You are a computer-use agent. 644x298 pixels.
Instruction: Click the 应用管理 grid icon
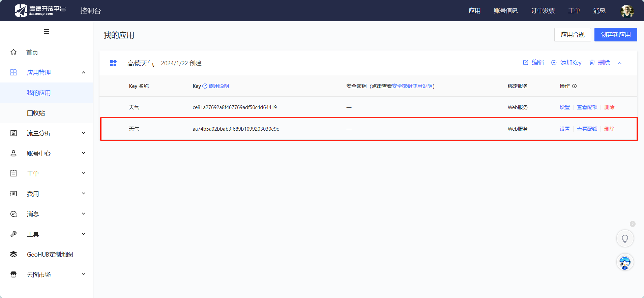(x=13, y=72)
